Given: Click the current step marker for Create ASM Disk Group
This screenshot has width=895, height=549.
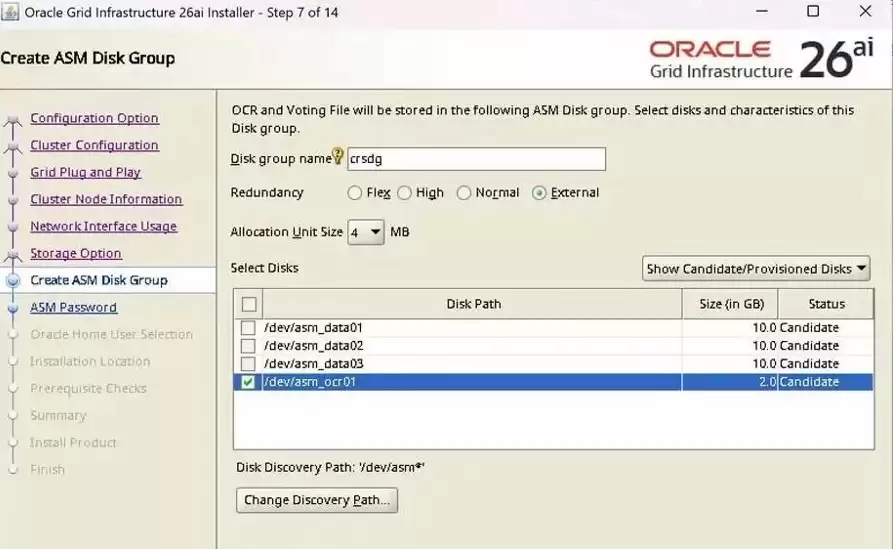Looking at the screenshot, I should (13, 280).
